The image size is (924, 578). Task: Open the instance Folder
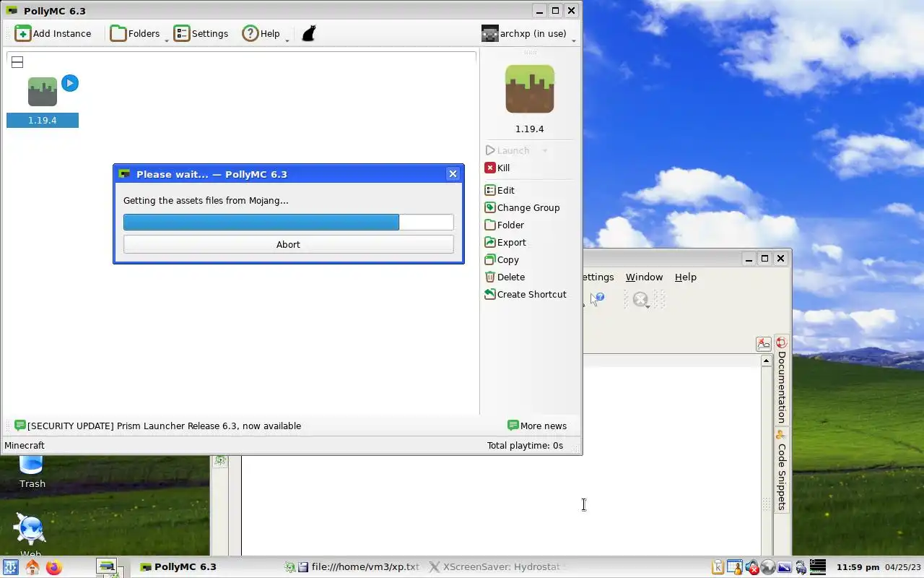click(505, 225)
